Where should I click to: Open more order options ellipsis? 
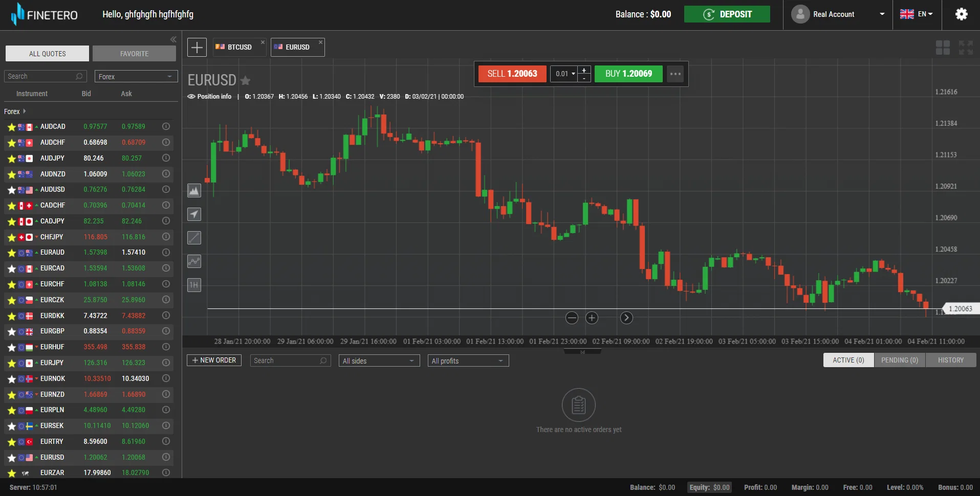675,74
